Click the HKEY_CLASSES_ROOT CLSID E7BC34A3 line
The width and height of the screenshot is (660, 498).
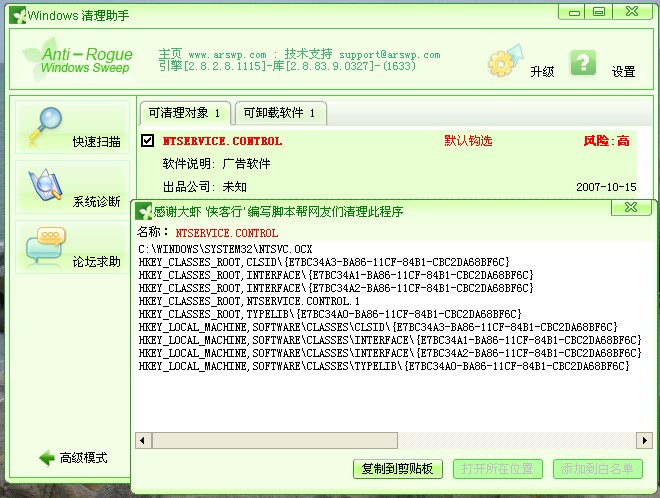324,262
